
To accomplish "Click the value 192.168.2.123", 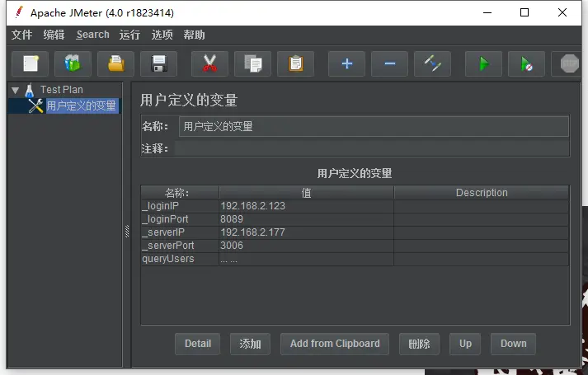I will [252, 206].
